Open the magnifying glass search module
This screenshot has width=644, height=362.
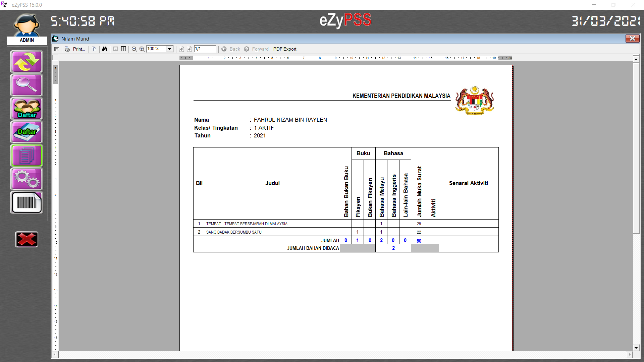pos(26,85)
